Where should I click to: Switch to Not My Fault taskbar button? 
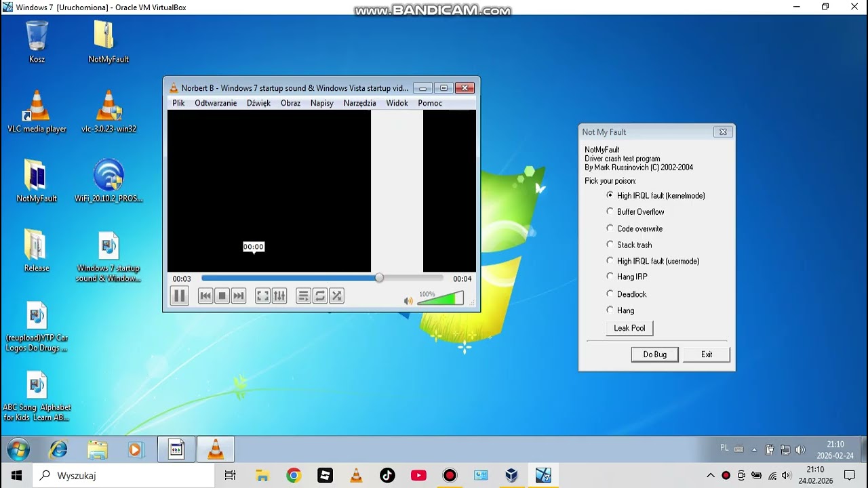[x=176, y=449]
